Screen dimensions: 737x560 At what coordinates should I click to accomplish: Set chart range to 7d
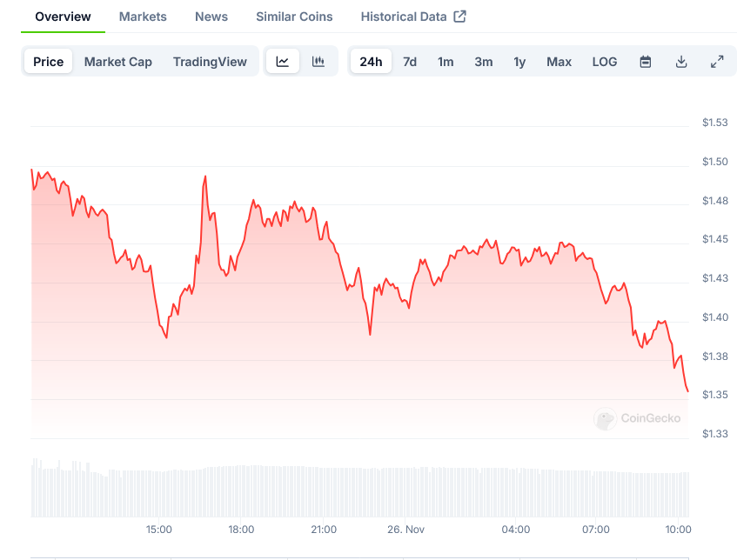point(410,62)
